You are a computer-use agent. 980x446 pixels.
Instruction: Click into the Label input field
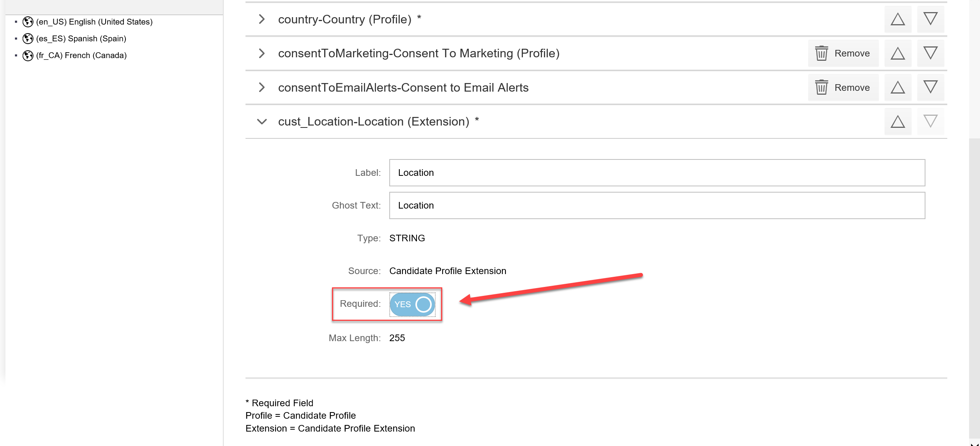click(657, 173)
